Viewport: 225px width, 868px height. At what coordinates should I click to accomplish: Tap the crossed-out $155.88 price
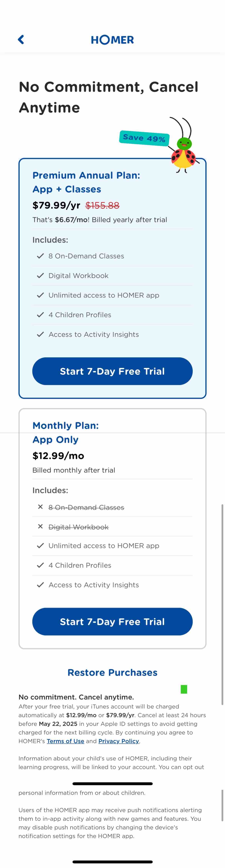pyautogui.click(x=102, y=205)
